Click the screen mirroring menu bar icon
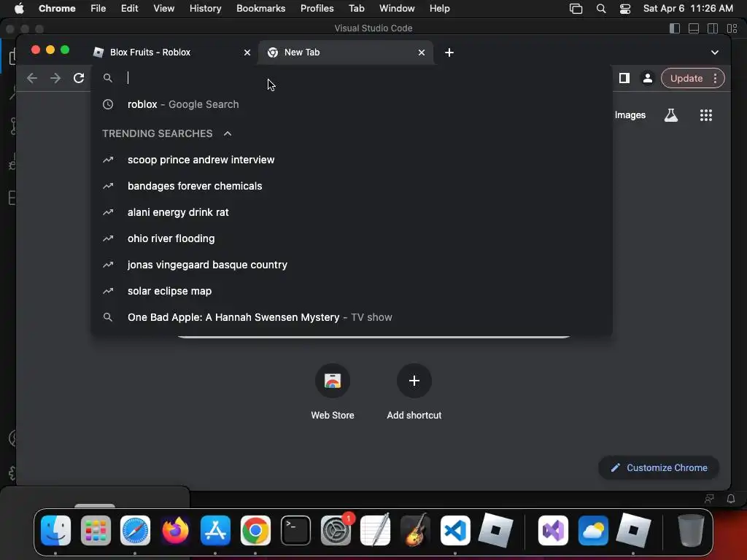Viewport: 747px width, 560px height. (x=576, y=9)
